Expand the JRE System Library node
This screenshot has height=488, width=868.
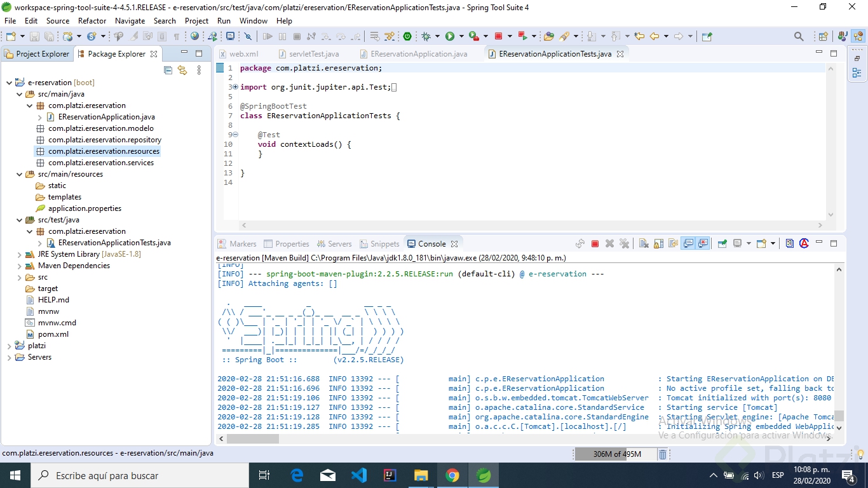click(20, 254)
